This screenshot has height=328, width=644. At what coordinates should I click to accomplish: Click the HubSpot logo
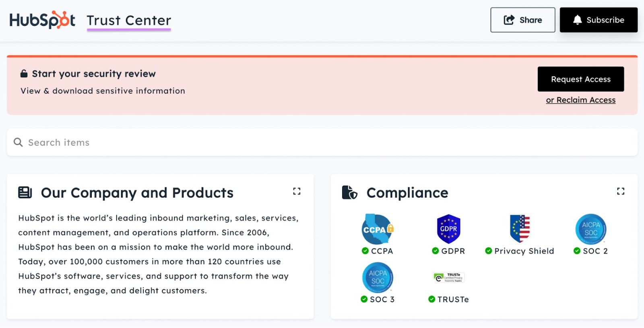pos(42,20)
